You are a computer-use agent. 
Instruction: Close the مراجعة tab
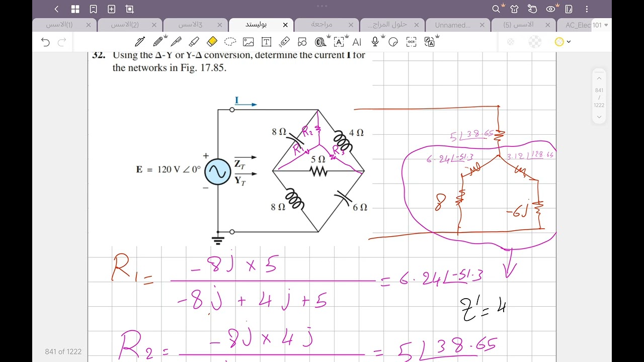[351, 25]
